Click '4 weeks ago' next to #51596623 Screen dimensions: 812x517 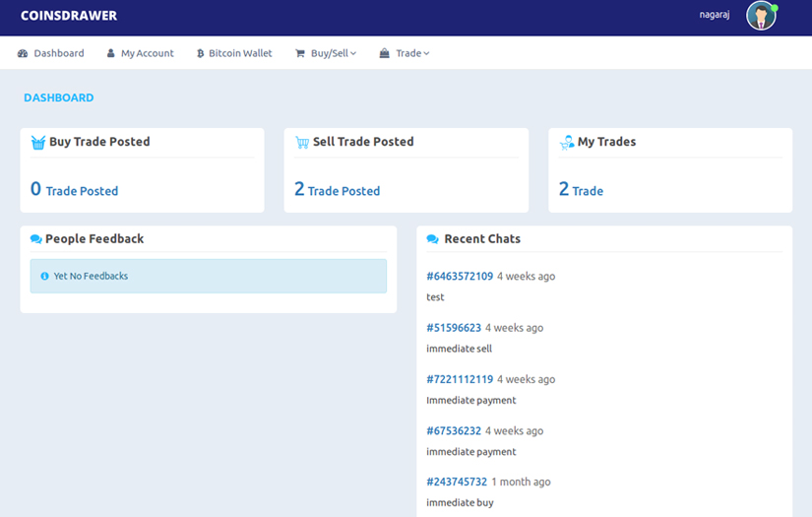click(x=514, y=328)
